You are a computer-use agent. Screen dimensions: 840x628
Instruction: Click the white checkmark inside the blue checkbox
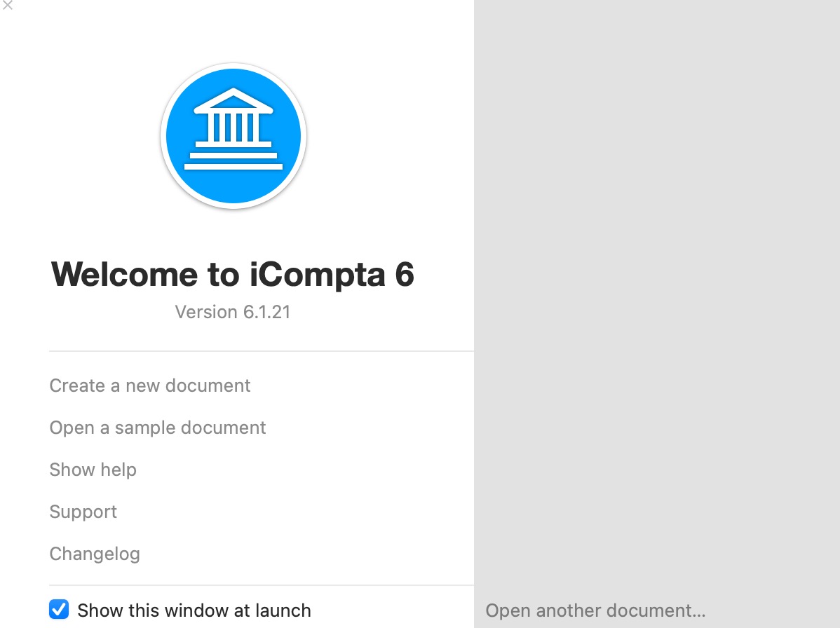59,609
